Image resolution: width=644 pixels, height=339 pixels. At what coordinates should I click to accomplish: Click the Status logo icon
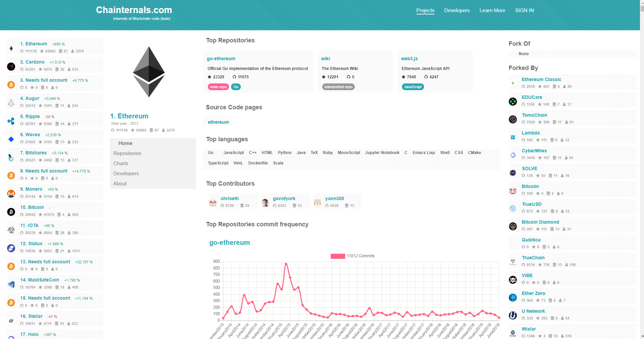[x=11, y=248]
